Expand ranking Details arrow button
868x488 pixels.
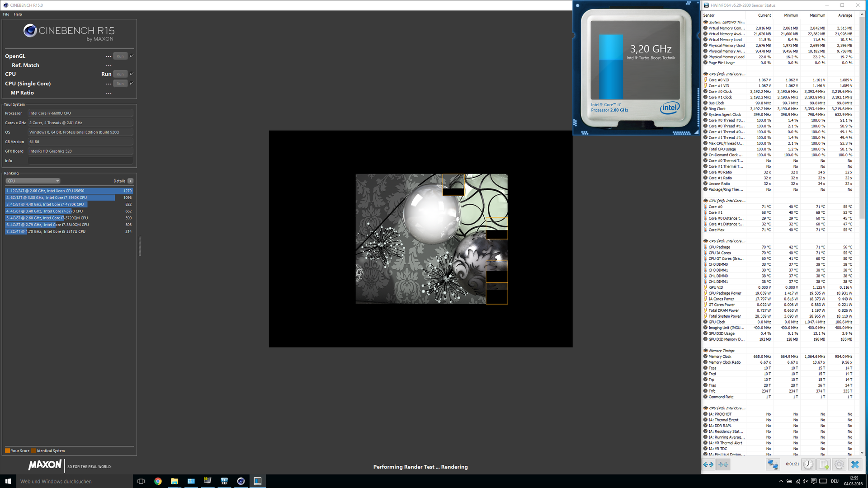130,181
